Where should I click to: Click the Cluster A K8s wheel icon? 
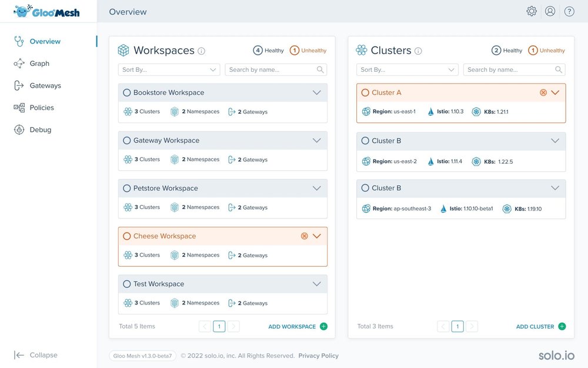pos(476,111)
